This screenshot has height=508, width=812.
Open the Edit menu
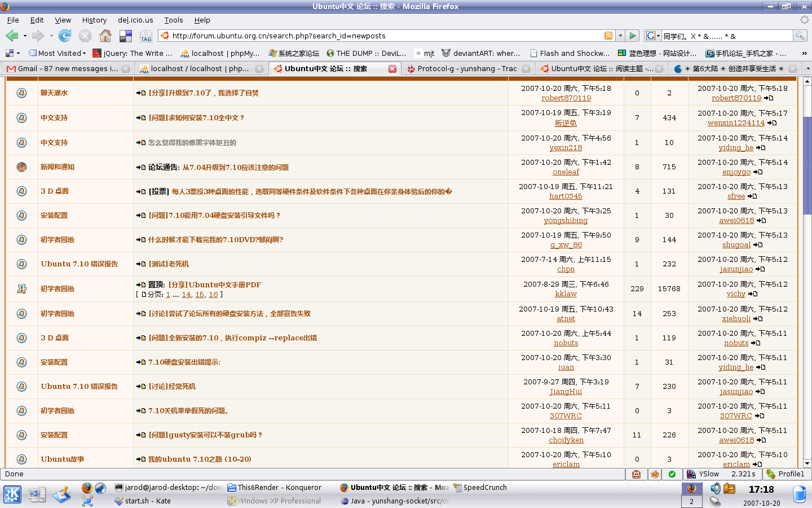[x=37, y=20]
